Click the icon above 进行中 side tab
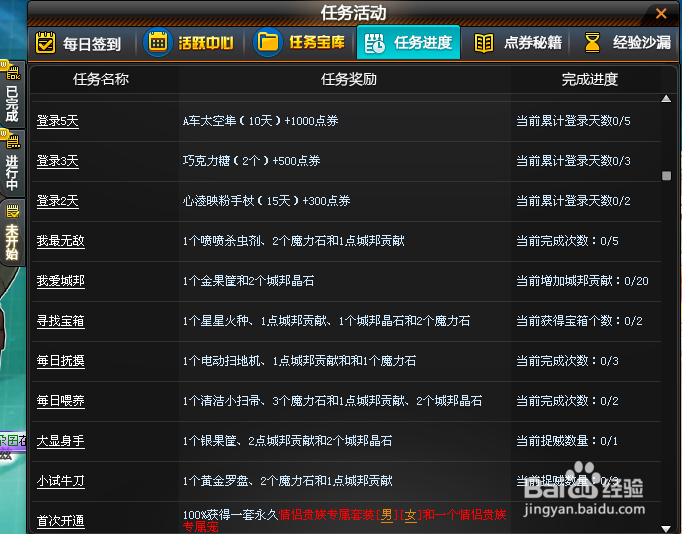682x534 pixels. [x=11, y=140]
